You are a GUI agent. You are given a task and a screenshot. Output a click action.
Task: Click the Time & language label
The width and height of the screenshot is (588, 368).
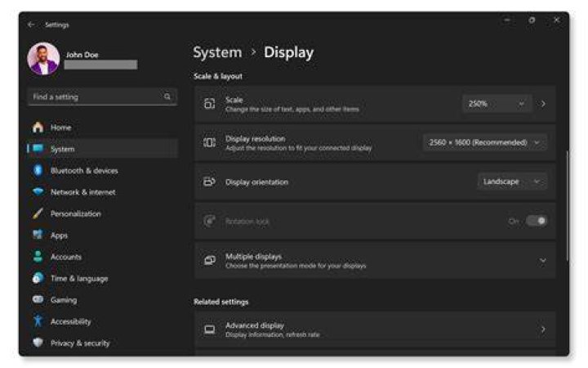click(79, 279)
